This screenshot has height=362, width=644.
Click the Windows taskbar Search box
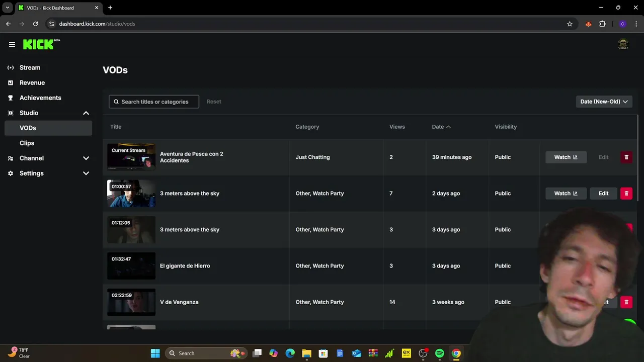[x=206, y=353]
